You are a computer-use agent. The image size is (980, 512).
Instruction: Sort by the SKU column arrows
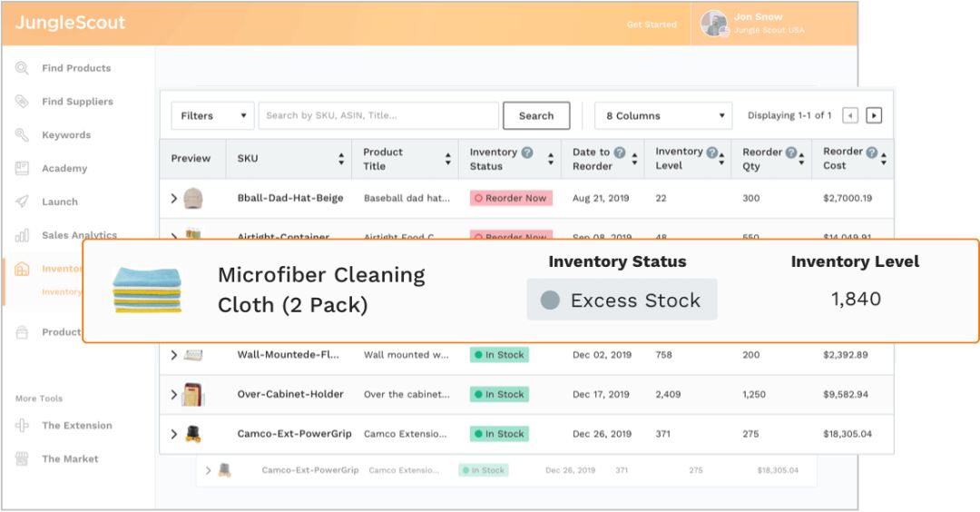point(341,159)
